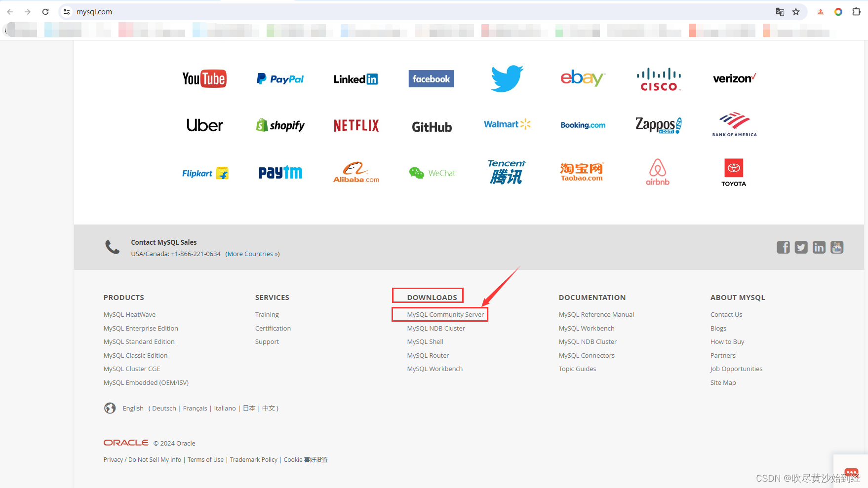Click the Twitter bird logo in customers grid
The width and height of the screenshot is (868, 488).
click(x=507, y=78)
